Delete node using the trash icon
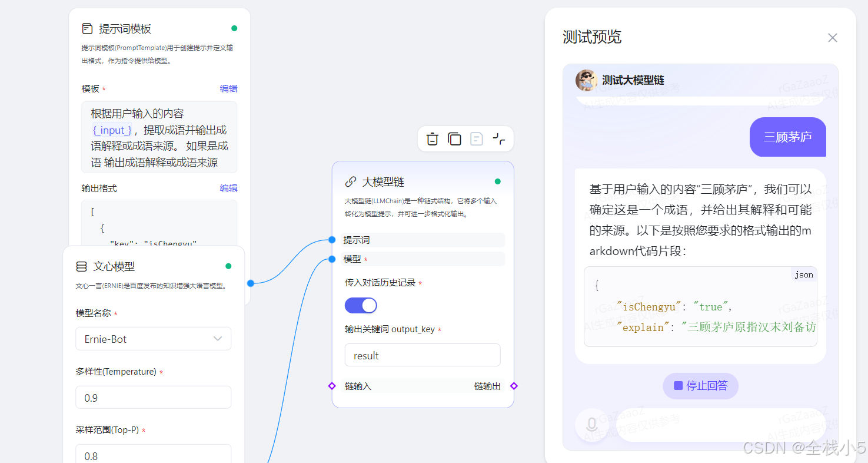The width and height of the screenshot is (868, 463). (433, 139)
